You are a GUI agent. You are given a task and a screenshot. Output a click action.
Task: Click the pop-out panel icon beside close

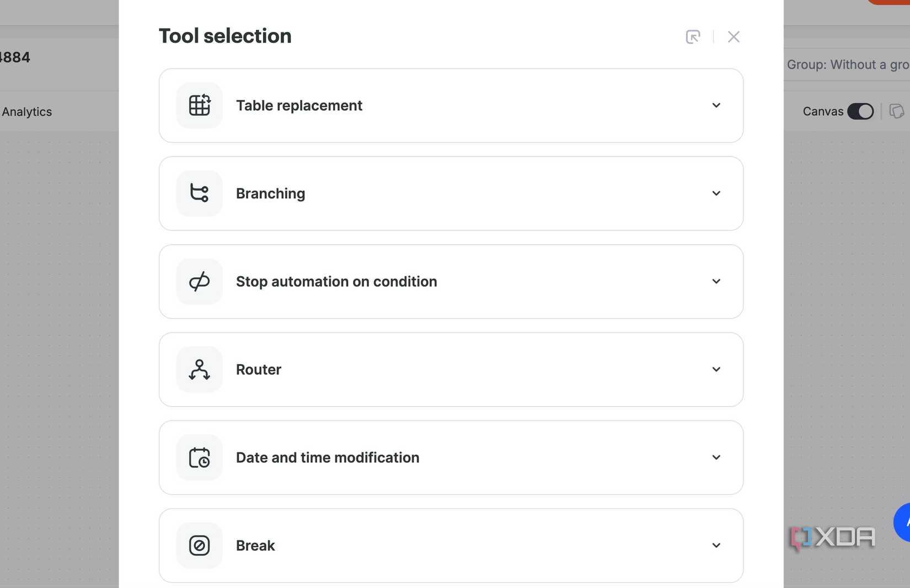coord(693,37)
